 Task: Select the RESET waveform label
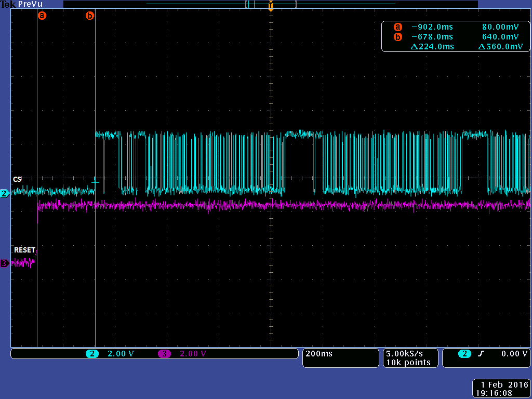(24, 250)
